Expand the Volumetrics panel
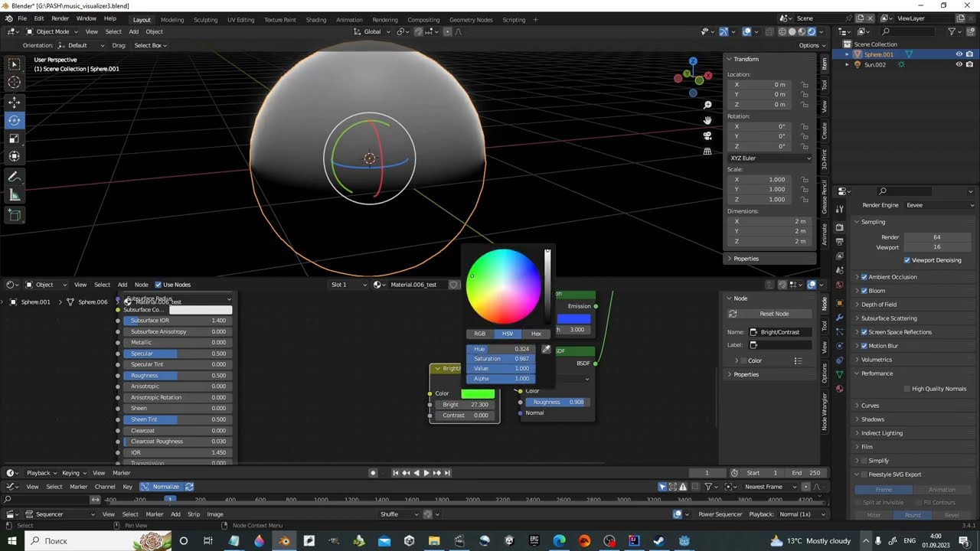This screenshot has width=980, height=551. (876, 360)
